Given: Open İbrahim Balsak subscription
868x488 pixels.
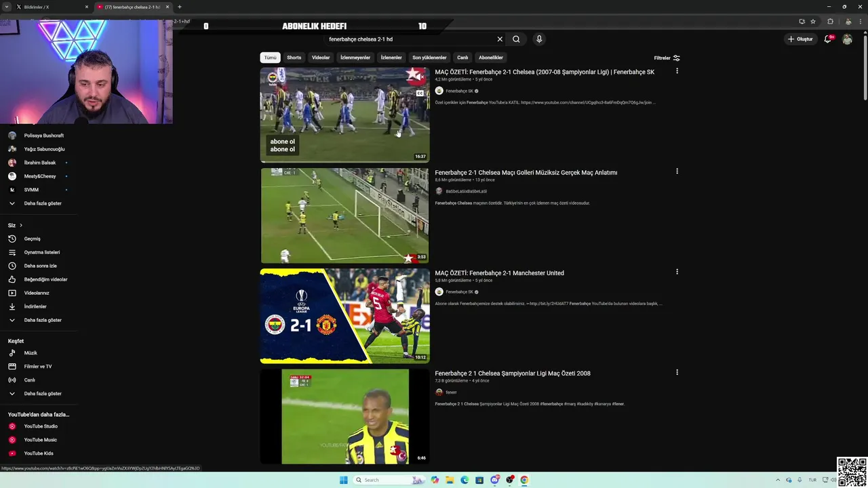Looking at the screenshot, I should tap(39, 163).
